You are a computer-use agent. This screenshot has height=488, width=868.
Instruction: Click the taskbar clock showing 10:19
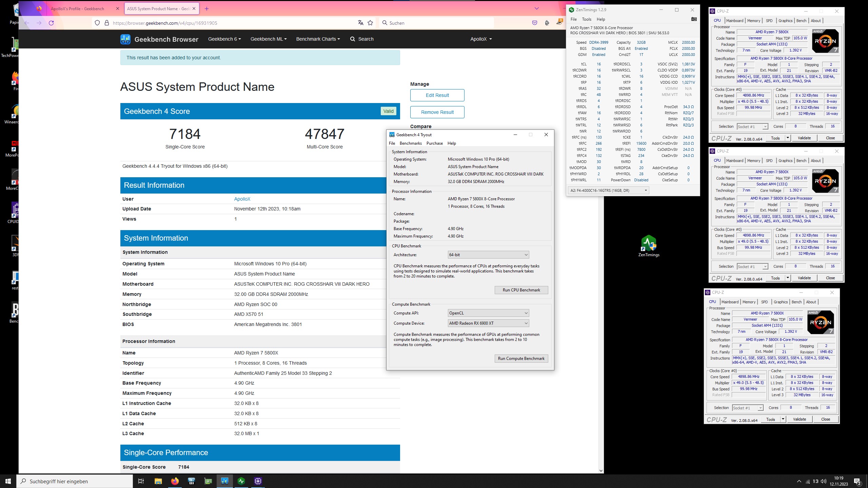click(x=839, y=481)
